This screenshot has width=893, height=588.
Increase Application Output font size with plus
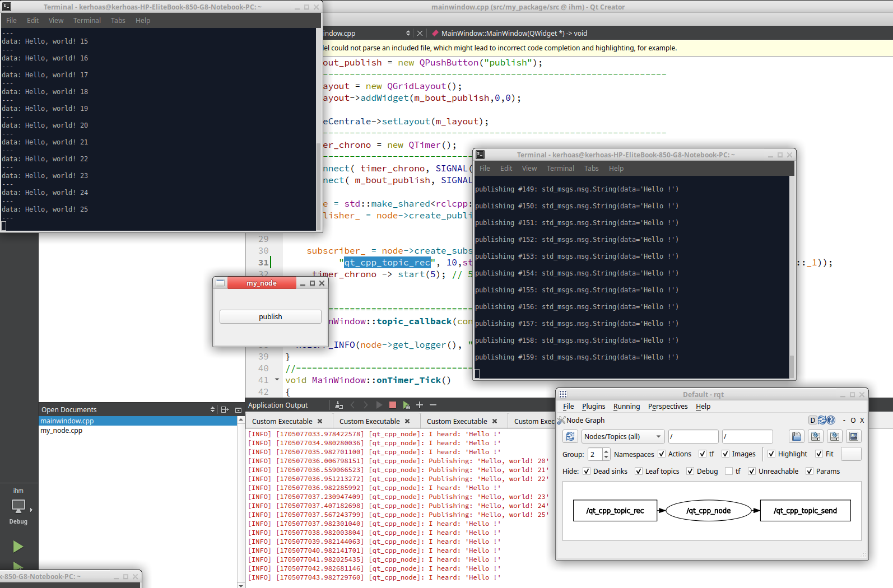420,405
